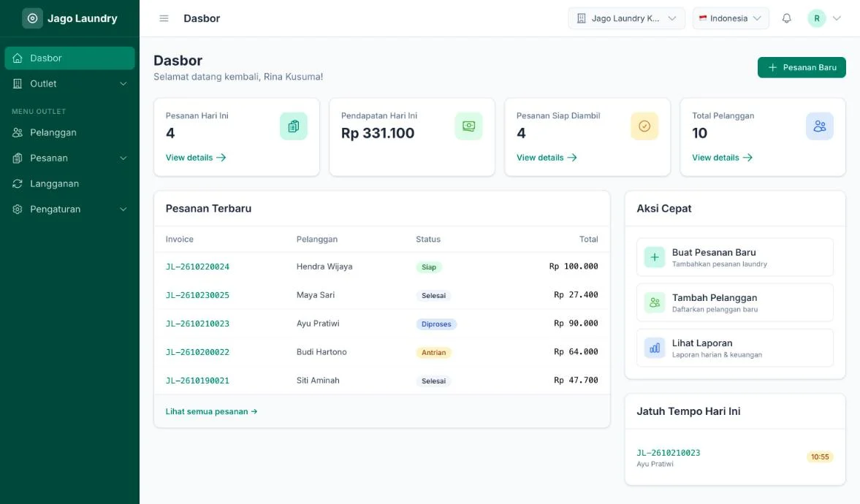
Task: Open Langganan in the sidebar
Action: coord(69,184)
